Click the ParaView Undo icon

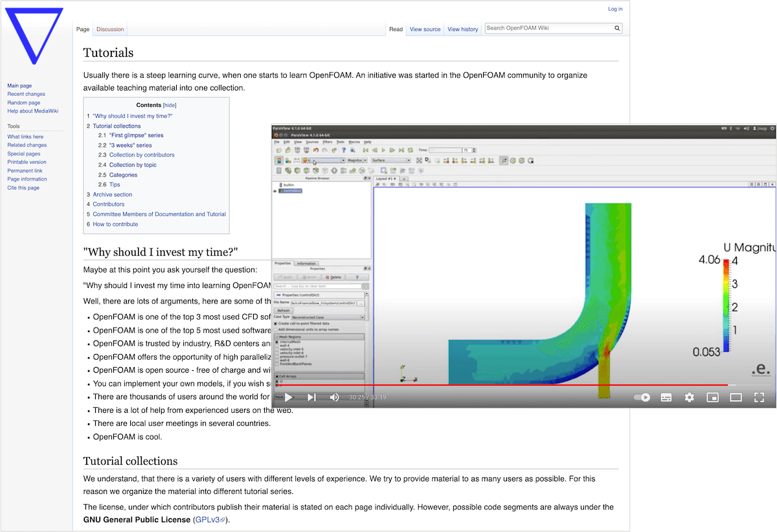[316, 150]
